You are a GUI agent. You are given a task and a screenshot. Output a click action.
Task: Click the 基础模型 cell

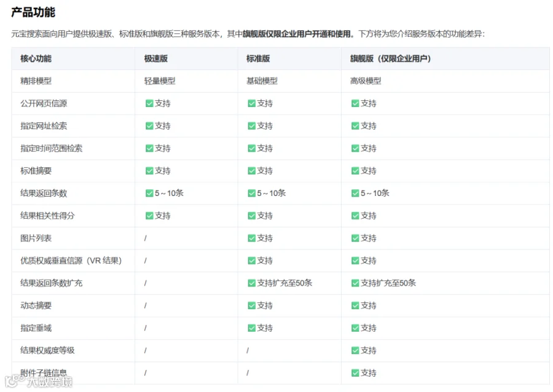coord(262,81)
